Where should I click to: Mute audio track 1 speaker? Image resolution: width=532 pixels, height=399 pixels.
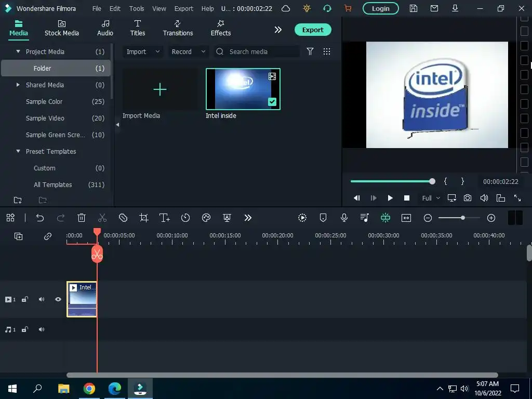pos(42,329)
